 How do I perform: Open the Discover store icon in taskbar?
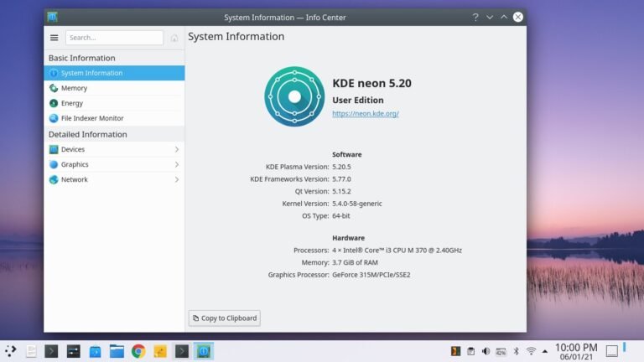pos(95,351)
